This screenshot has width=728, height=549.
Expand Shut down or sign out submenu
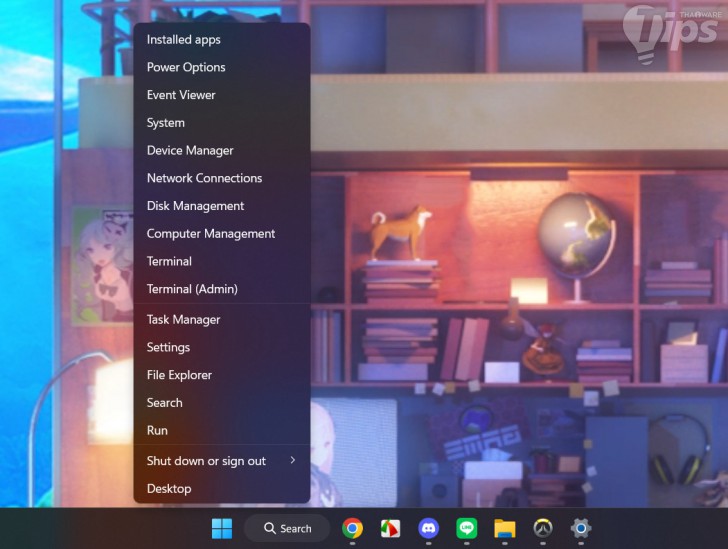click(x=222, y=461)
